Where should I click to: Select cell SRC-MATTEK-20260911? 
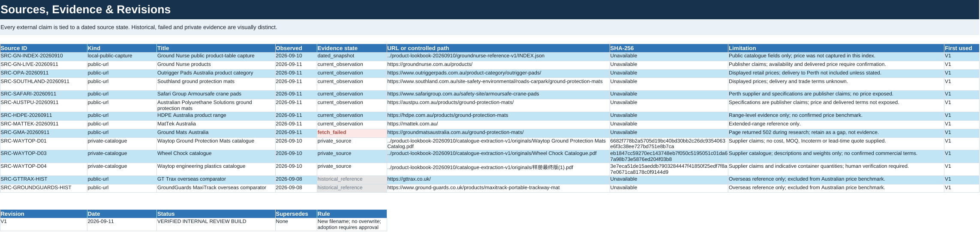pos(43,124)
